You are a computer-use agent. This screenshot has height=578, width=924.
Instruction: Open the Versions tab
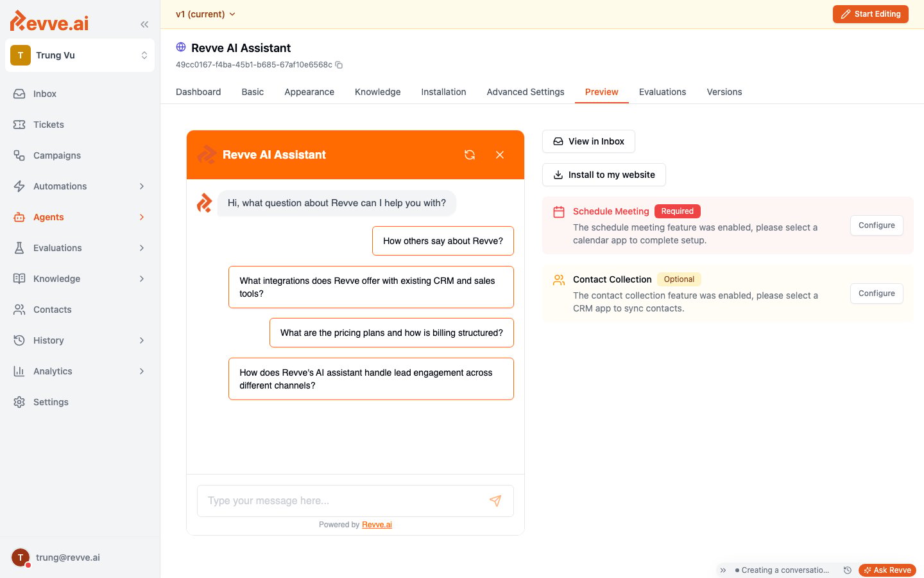point(724,92)
